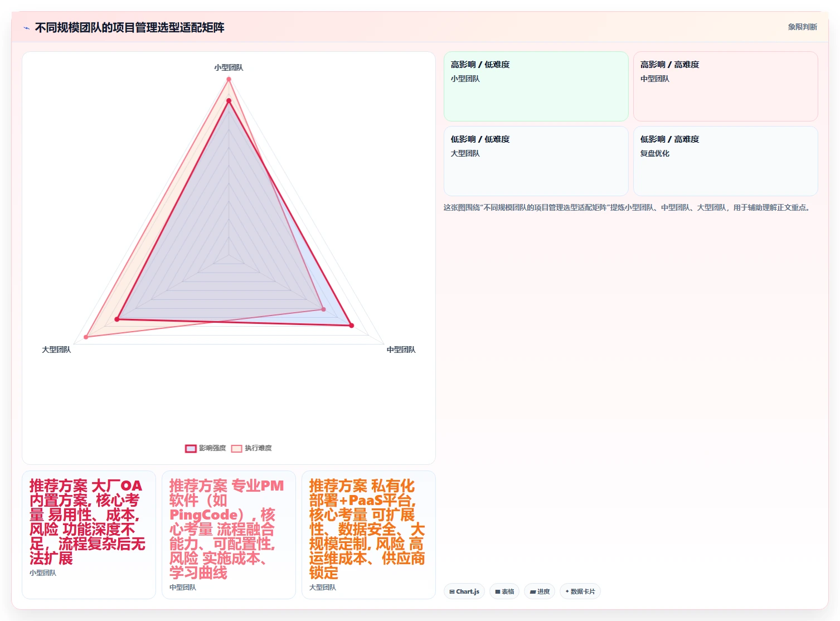Select the 影响强度 data point on 中型团队 axis
The width and height of the screenshot is (840, 621).
351,326
